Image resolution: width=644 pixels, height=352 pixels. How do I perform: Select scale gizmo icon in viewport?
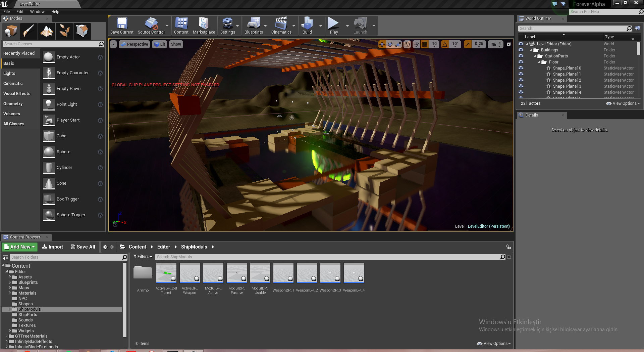point(398,44)
